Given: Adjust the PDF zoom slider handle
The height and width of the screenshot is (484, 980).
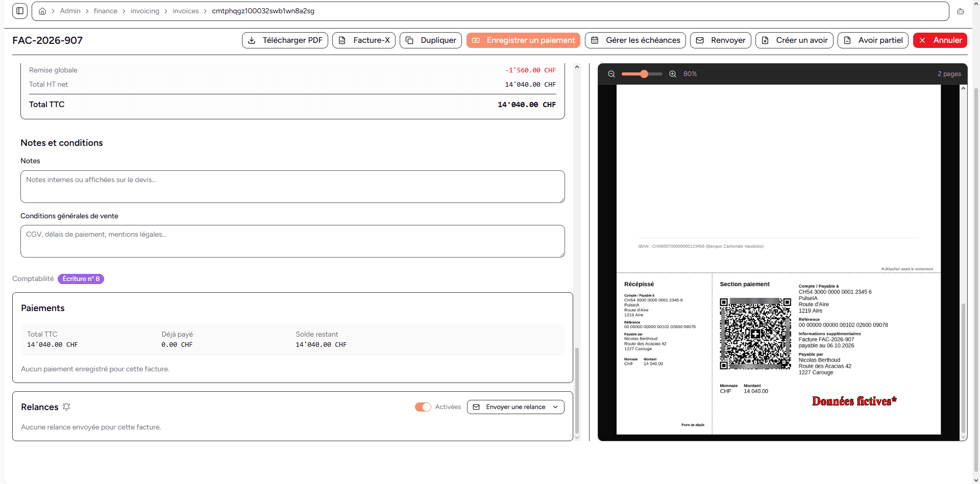Looking at the screenshot, I should [x=644, y=74].
